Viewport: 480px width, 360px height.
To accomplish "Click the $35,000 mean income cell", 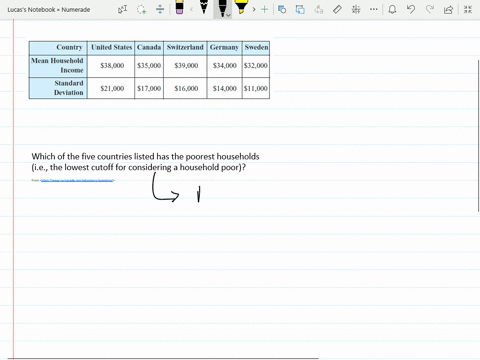I will [149, 66].
